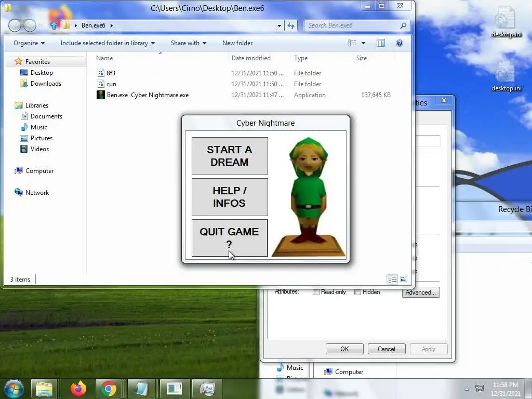Screen dimensions: 532x399
Task: Select Computer in background Explorer window
Action: pos(344,372)
